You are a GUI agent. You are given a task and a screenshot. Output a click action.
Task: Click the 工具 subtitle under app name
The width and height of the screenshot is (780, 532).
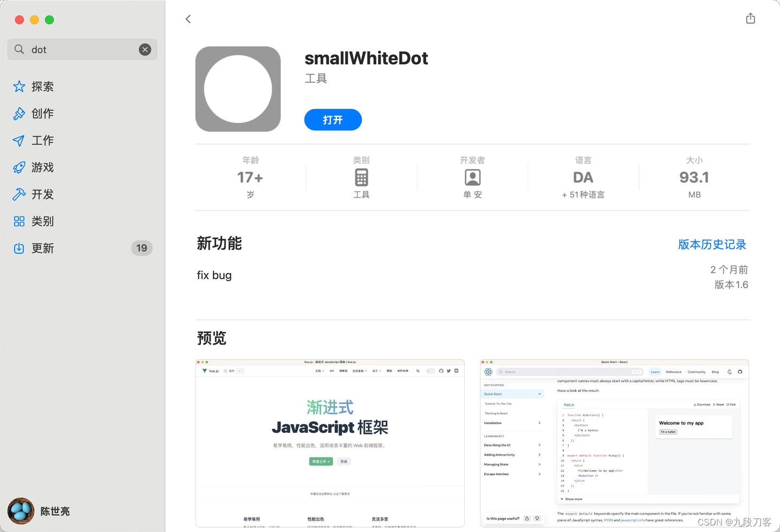(316, 78)
